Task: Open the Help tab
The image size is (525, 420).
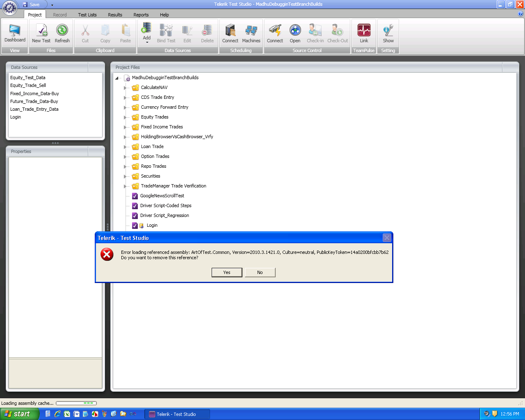Action: pyautogui.click(x=164, y=15)
